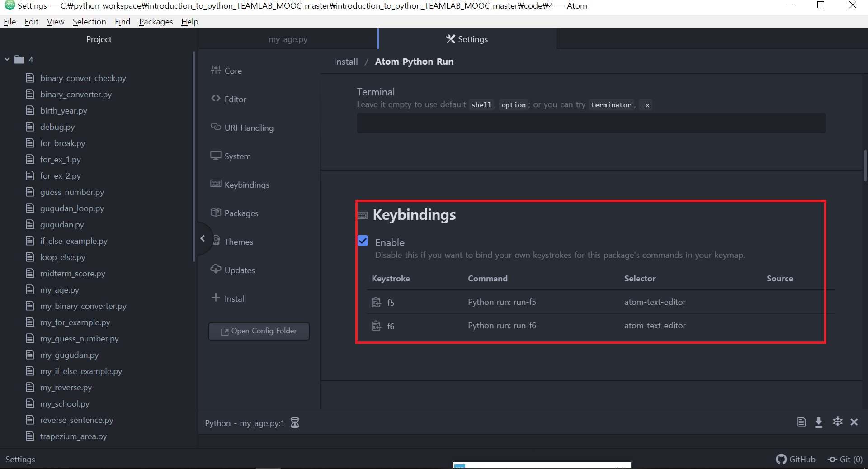Open the Selection menu
This screenshot has height=469, width=868.
(x=90, y=22)
